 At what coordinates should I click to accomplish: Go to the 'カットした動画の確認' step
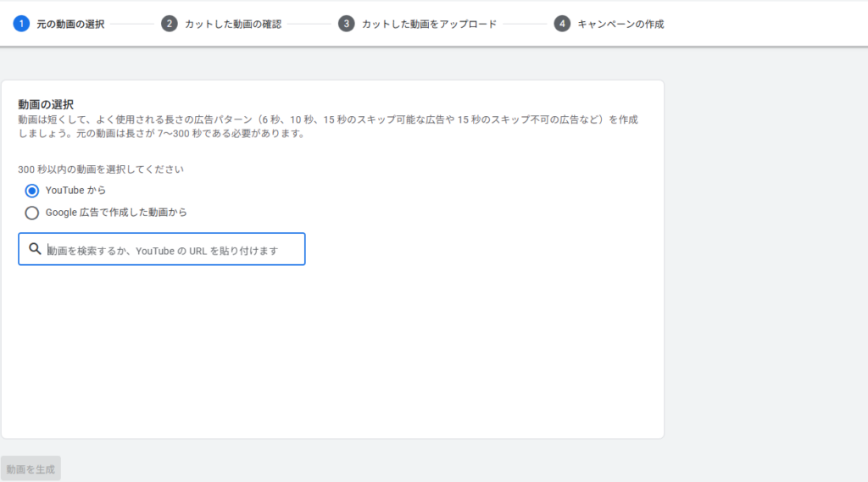click(232, 24)
